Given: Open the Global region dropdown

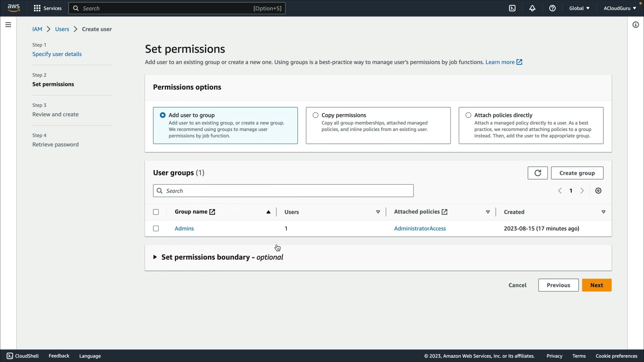Looking at the screenshot, I should (579, 8).
